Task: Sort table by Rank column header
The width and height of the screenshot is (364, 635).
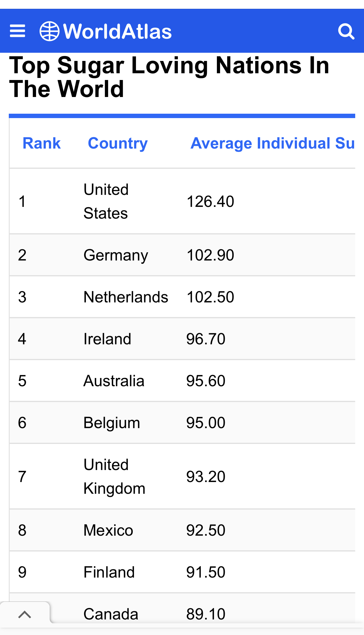Action: pos(42,143)
